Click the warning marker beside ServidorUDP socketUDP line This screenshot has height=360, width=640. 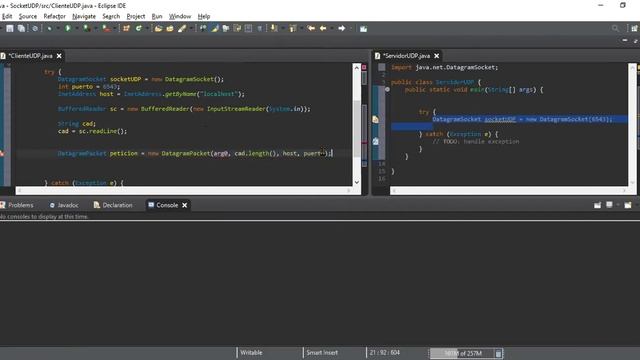point(375,119)
